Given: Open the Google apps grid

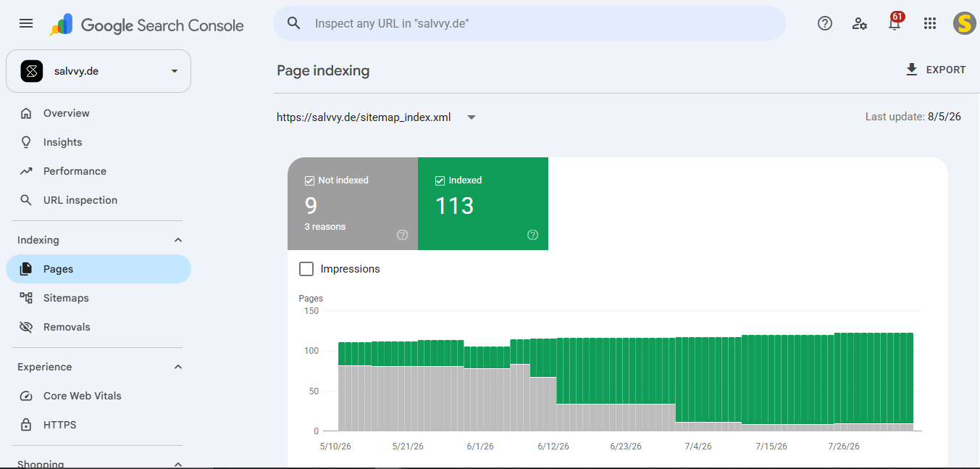Looking at the screenshot, I should pos(930,23).
